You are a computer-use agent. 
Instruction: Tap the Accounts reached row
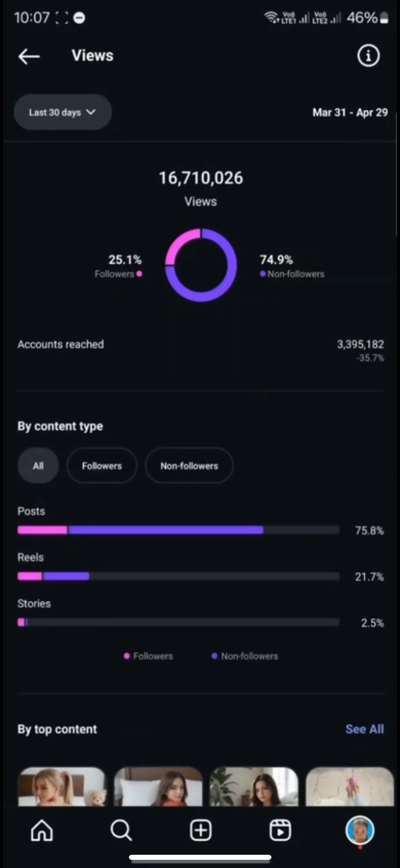click(200, 345)
